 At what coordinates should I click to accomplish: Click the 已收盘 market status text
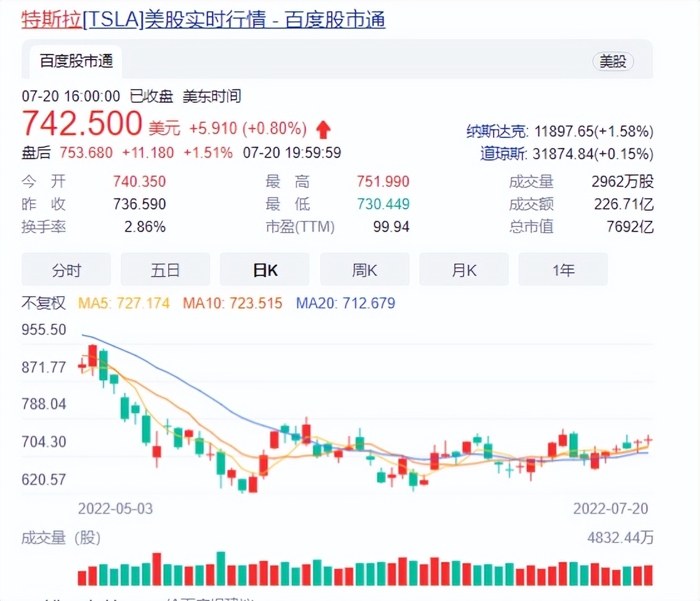(151, 96)
